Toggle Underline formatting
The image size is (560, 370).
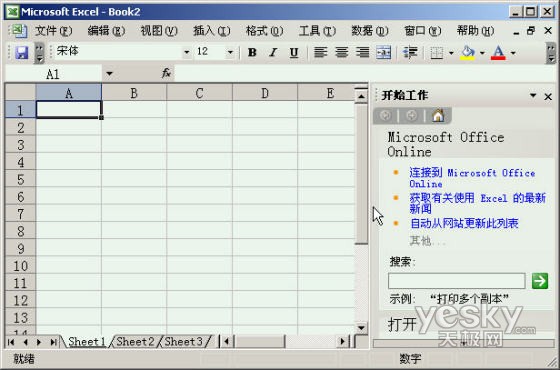pos(294,52)
